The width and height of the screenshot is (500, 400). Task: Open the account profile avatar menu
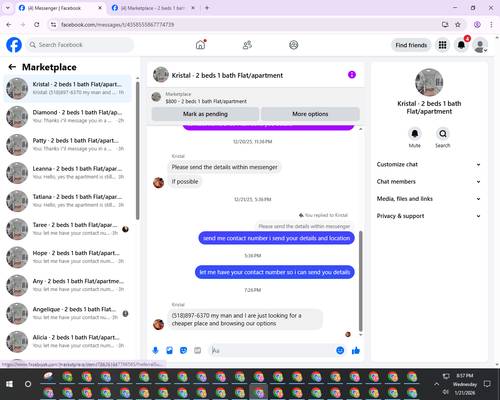tap(480, 45)
